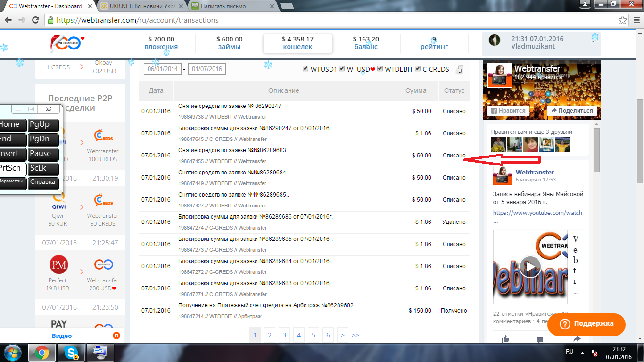Click the Сумма column header
The height and width of the screenshot is (362, 644).
[x=416, y=90]
